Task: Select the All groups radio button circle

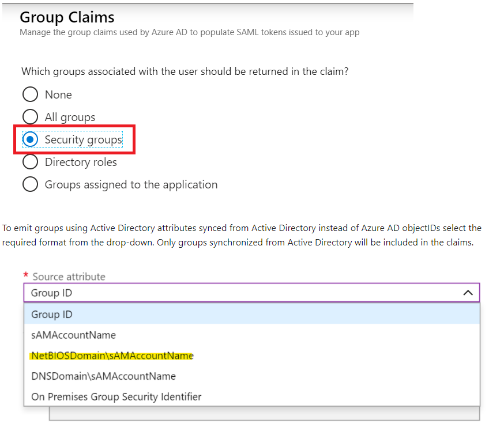Action: pos(30,117)
